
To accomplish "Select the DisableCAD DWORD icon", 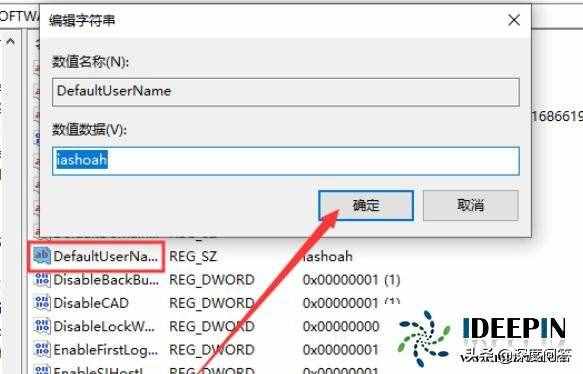I will pos(42,303).
